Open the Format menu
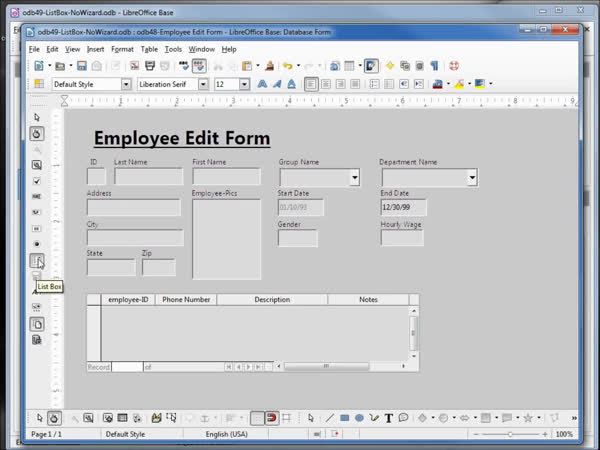 [x=122, y=49]
